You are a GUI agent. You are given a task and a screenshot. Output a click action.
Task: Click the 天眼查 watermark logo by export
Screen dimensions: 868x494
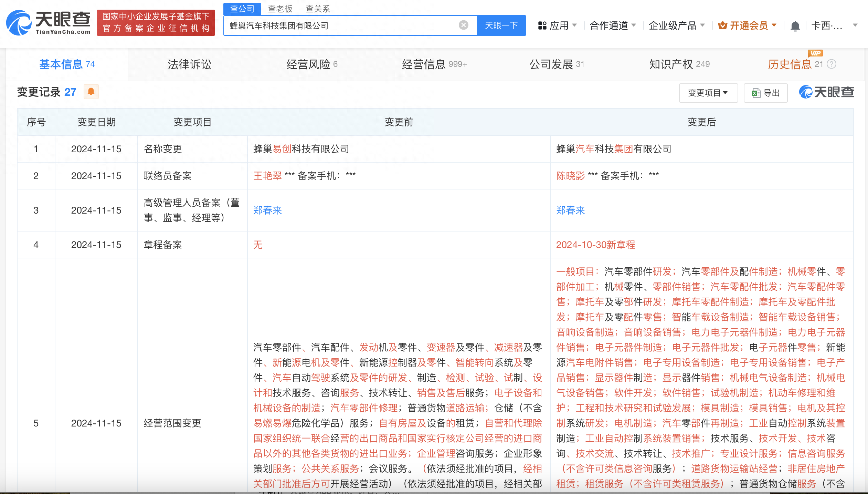(x=826, y=92)
